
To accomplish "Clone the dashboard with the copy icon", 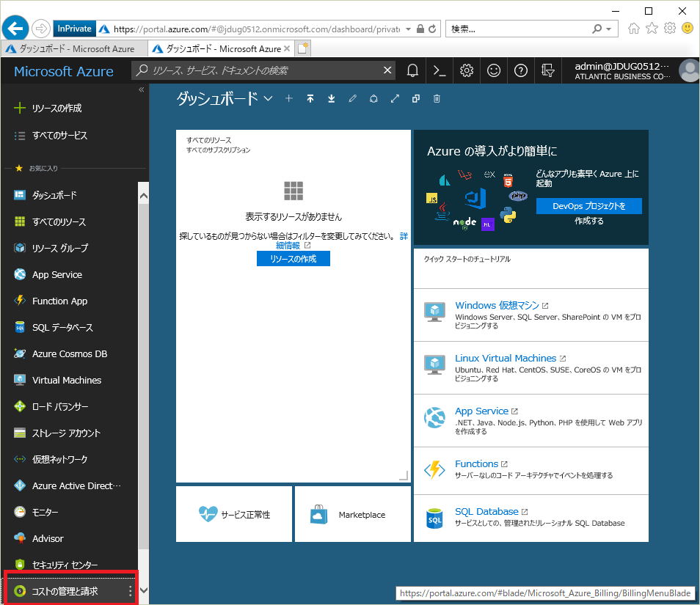I will pyautogui.click(x=415, y=98).
